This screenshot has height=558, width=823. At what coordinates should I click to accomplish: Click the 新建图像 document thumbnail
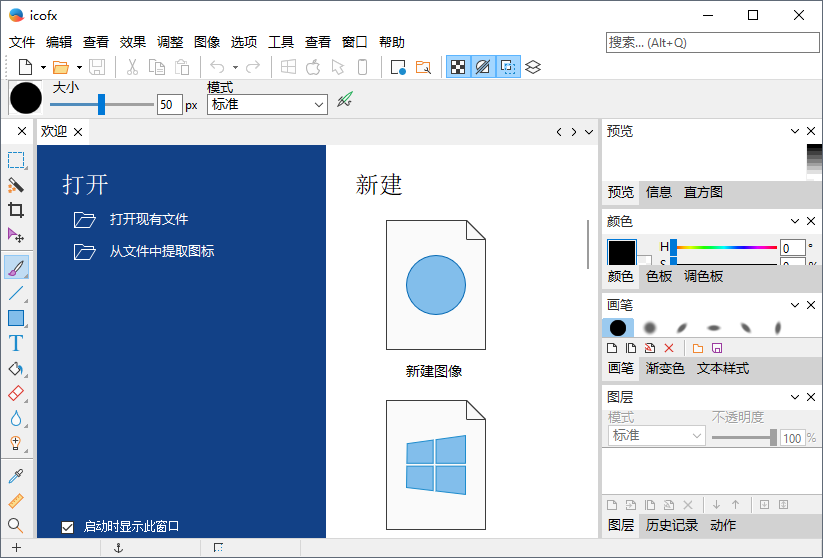tap(436, 285)
